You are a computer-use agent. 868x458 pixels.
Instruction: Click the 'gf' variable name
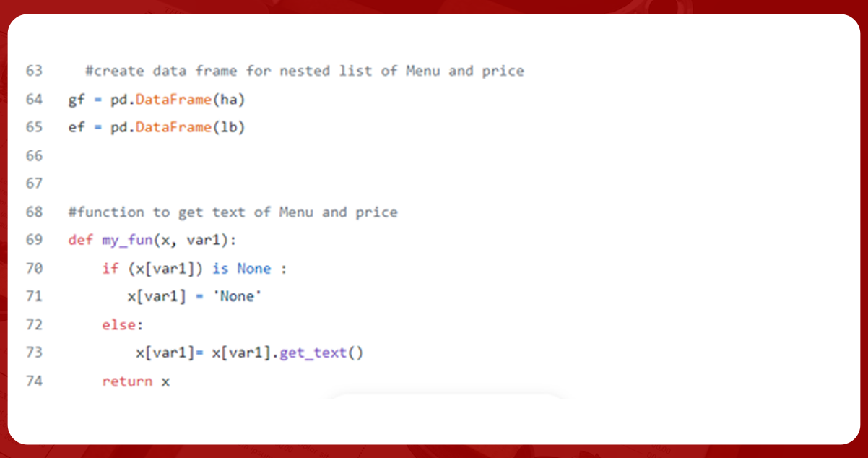coord(77,99)
